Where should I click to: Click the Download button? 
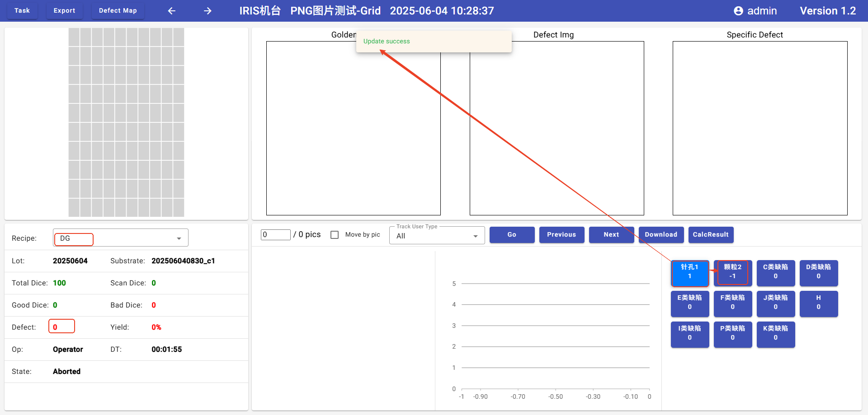click(x=661, y=235)
